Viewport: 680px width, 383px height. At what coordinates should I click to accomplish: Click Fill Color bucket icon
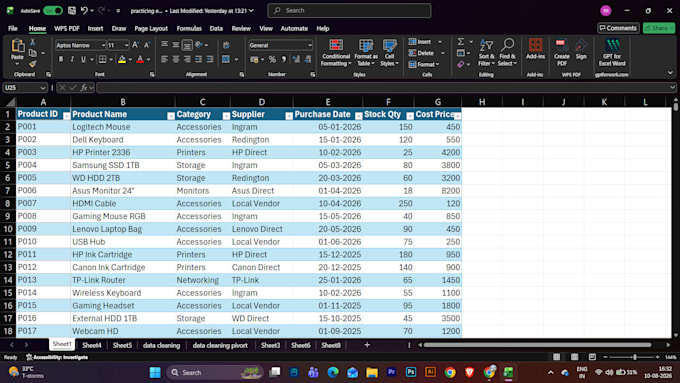(122, 59)
